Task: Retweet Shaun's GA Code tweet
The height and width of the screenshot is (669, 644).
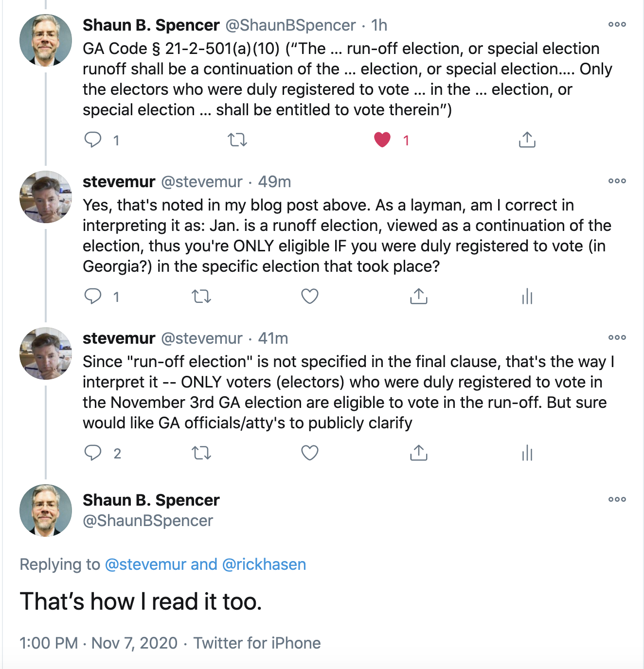Action: click(237, 140)
